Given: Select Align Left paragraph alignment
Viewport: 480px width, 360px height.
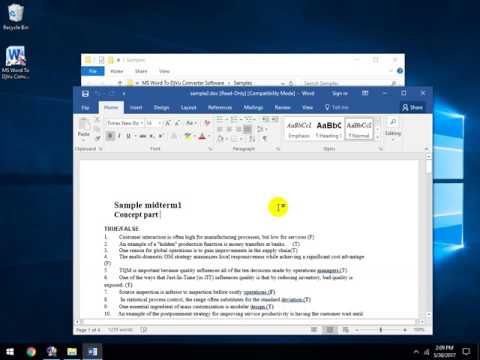Looking at the screenshot, I should [x=220, y=129].
